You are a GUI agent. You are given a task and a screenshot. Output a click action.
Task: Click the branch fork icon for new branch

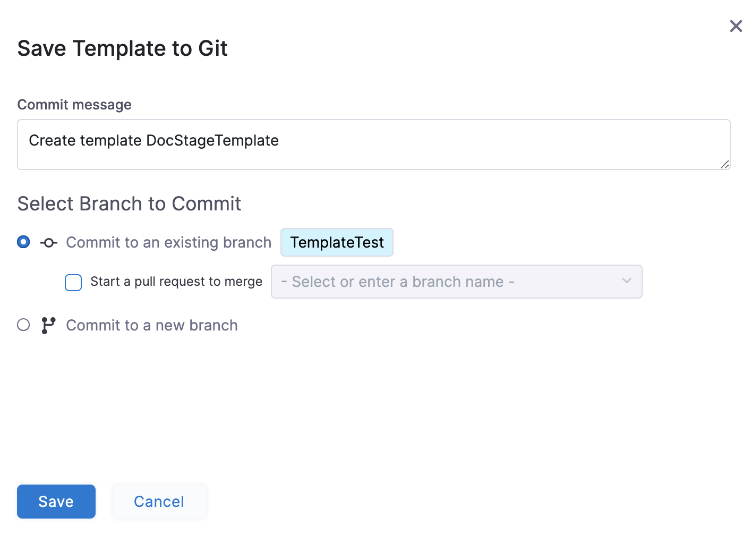pos(48,325)
